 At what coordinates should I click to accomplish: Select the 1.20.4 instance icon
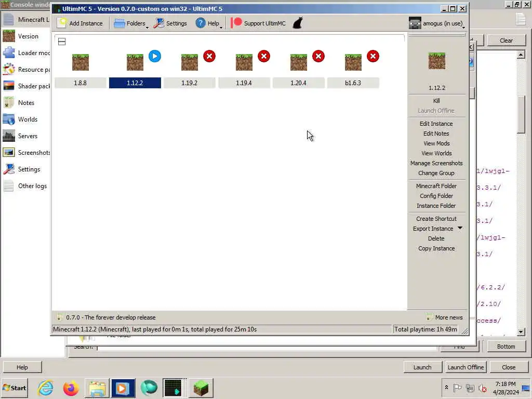(299, 62)
